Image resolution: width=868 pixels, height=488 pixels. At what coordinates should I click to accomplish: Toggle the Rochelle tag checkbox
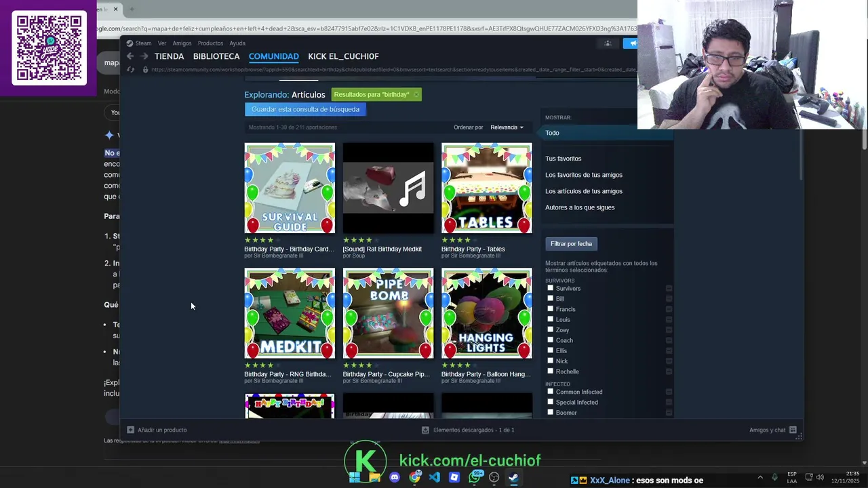coord(550,371)
